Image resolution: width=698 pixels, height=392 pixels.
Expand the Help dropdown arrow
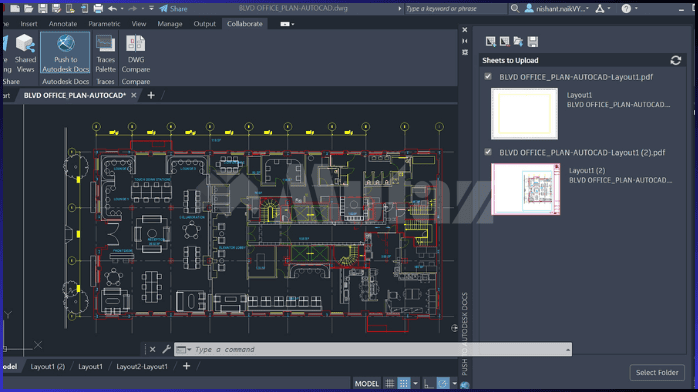[636, 8]
